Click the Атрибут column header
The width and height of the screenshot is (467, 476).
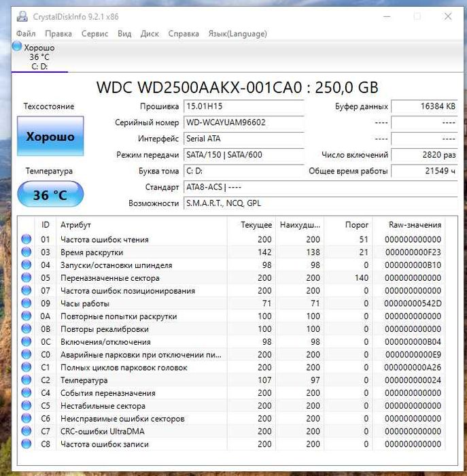pos(141,225)
